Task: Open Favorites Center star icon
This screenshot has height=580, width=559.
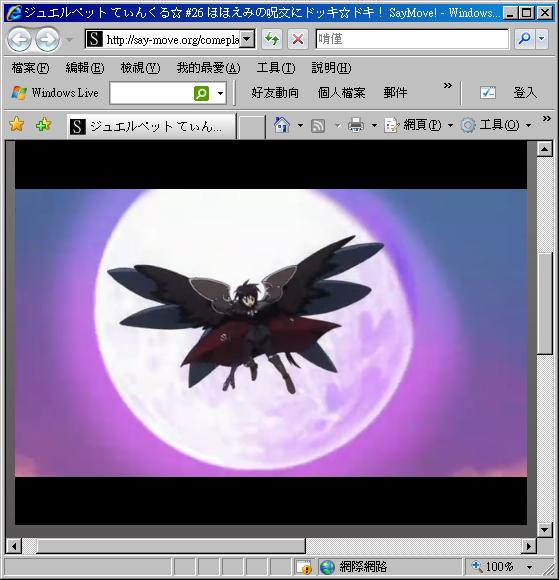Action: click(x=17, y=124)
